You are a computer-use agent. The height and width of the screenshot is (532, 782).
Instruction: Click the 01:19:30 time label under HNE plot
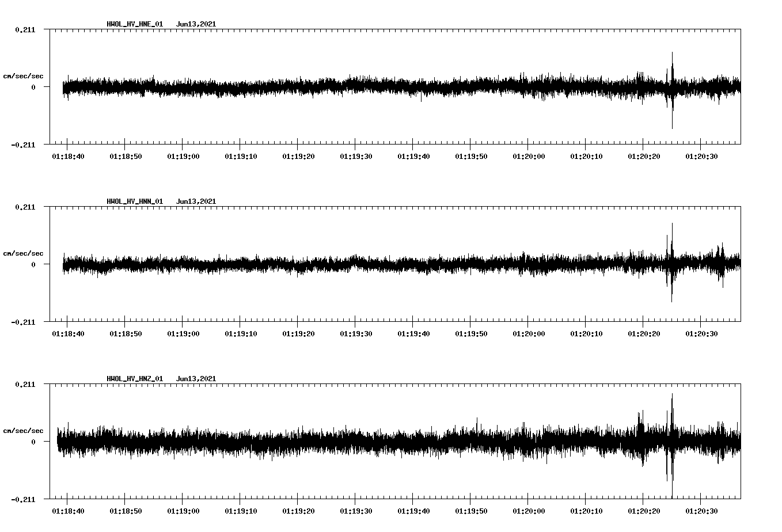(356, 157)
